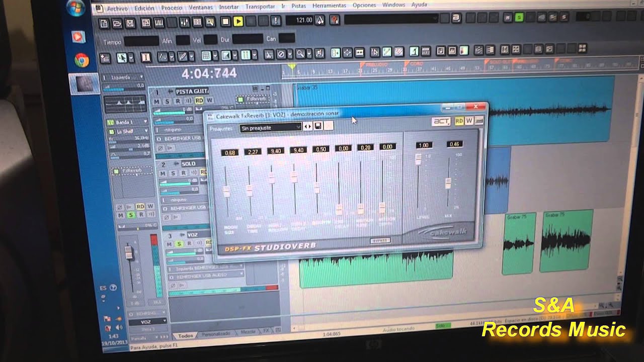Open the Edición menu

coord(144,8)
